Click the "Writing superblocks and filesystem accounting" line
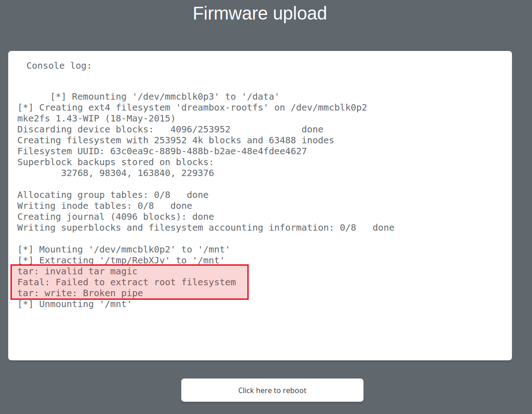 tap(205, 227)
